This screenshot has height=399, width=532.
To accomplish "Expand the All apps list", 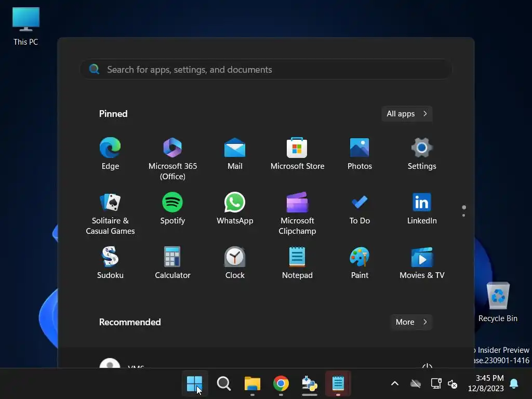I will 407,114.
